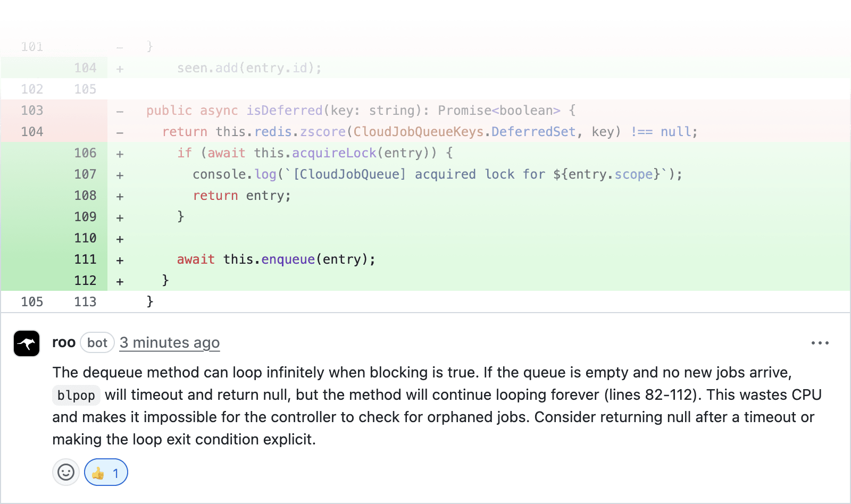
Task: Open the comment permalink via 3 minutes ago
Action: [x=170, y=343]
